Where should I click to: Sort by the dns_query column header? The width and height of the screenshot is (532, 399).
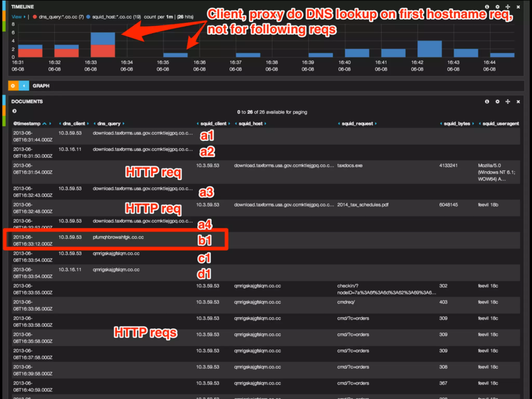109,124
